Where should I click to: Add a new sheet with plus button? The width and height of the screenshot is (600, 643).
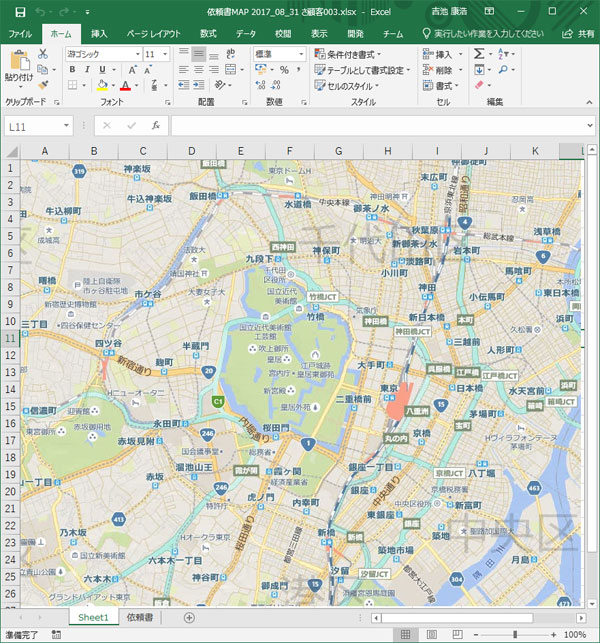click(189, 617)
